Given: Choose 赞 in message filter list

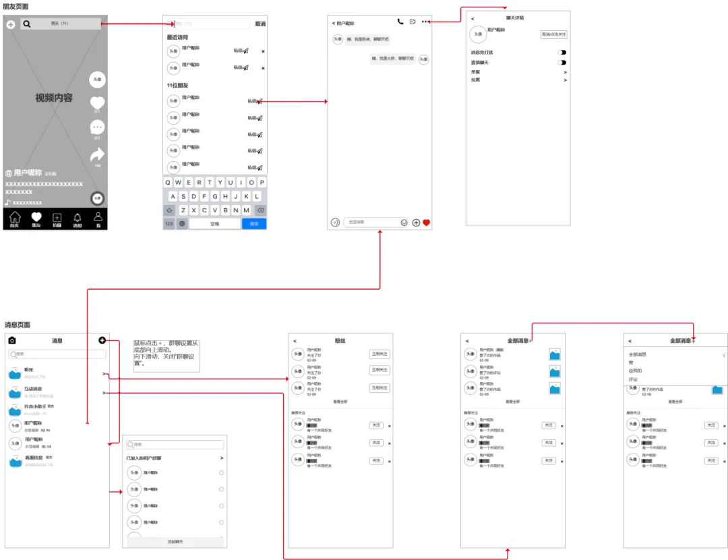Looking at the screenshot, I should 631,363.
